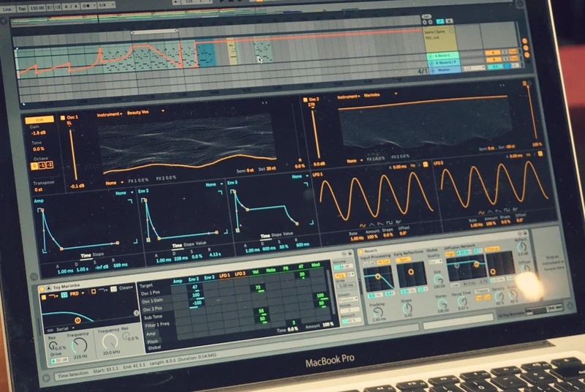Click the Amp envelope peak breakpoint
Viewport: 585px width, 392px height.
pos(42,211)
